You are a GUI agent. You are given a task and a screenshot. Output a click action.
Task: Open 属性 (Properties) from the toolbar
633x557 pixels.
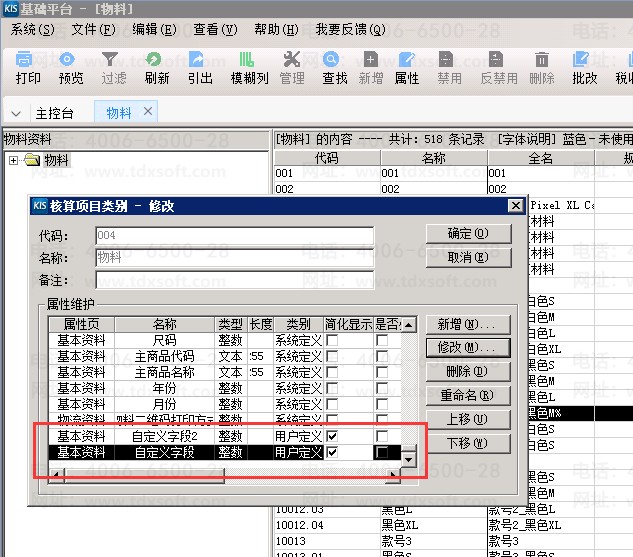coord(407,68)
